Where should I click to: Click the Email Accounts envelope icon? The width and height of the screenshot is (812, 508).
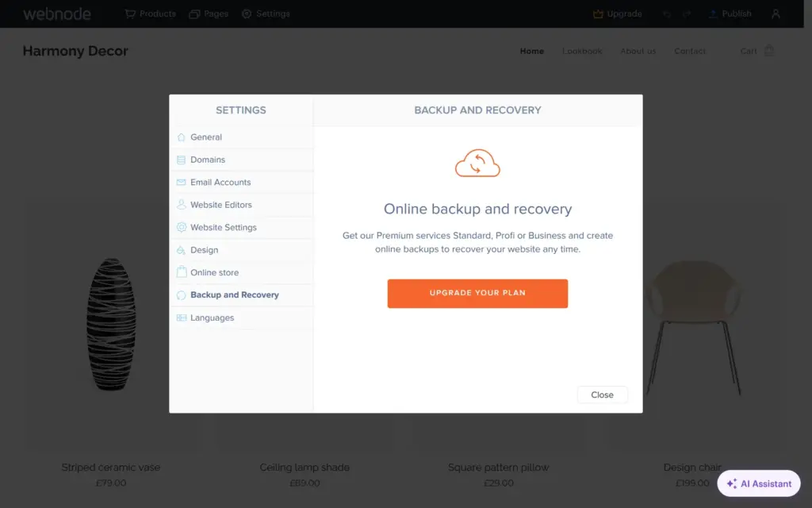point(182,183)
